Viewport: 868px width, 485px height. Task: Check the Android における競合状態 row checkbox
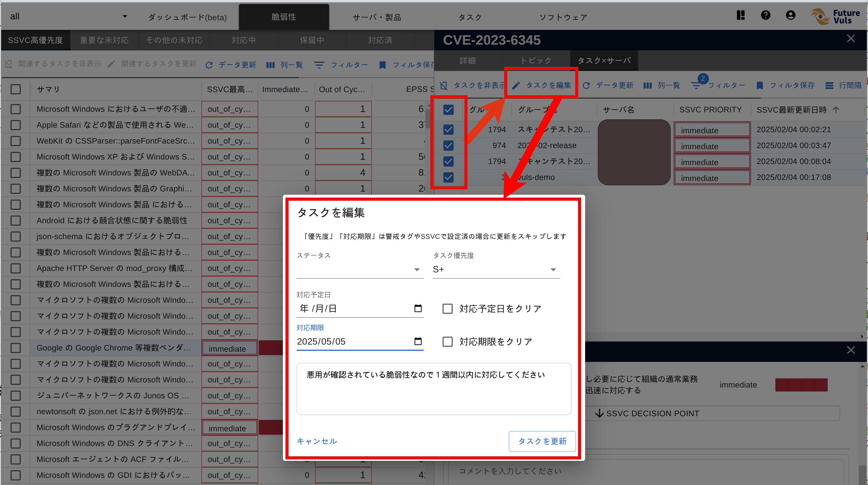coord(16,221)
